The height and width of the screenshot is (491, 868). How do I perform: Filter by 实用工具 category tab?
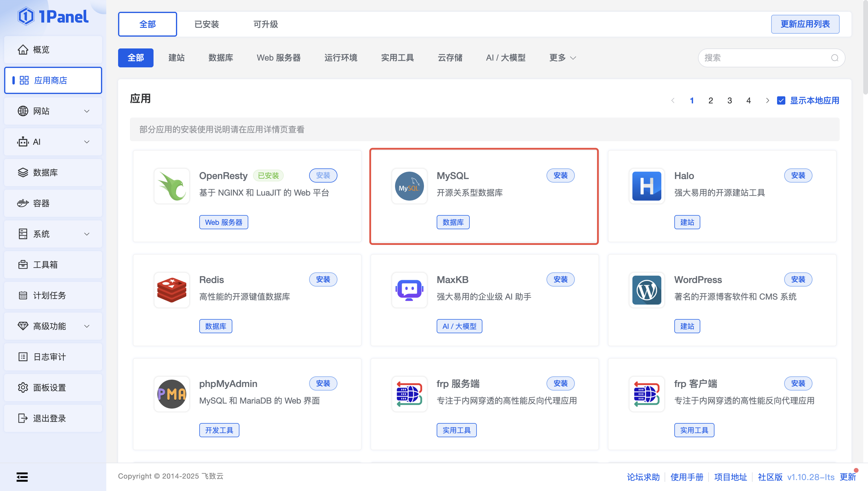point(397,58)
